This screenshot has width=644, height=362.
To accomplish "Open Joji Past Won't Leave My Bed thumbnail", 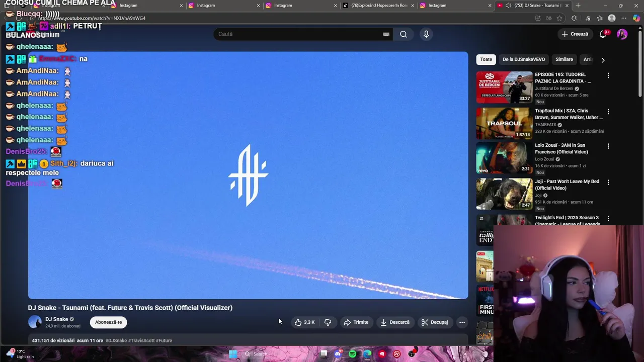I will [504, 194].
